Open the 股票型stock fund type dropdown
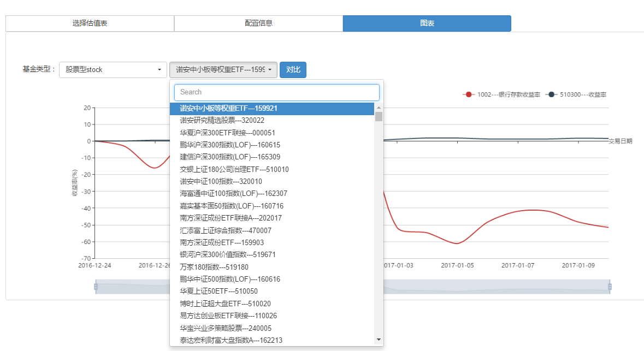The height and width of the screenshot is (351, 644). 113,70
